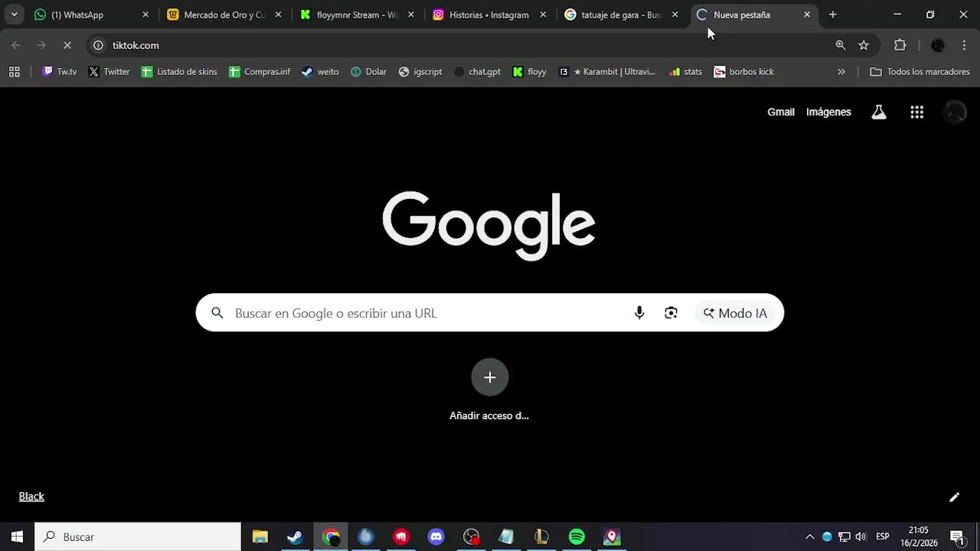Screen dimensions: 980x551
Task: Open the Todos los marcadores folder
Action: (920, 72)
